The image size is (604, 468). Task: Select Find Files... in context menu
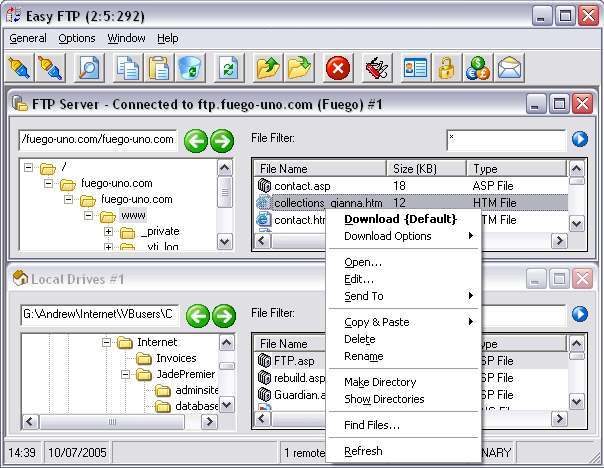[372, 425]
